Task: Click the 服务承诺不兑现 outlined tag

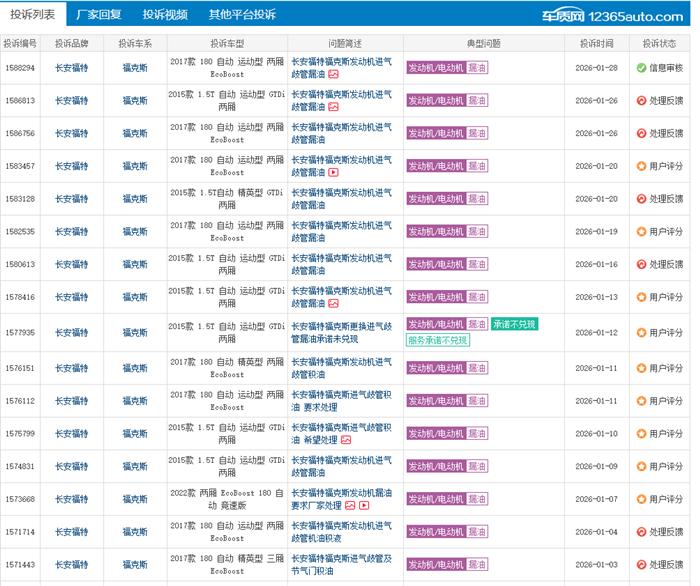Action: pyautogui.click(x=438, y=340)
